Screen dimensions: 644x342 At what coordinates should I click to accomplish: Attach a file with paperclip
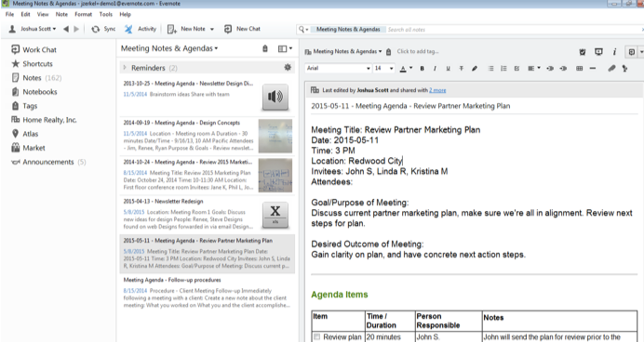(x=611, y=69)
